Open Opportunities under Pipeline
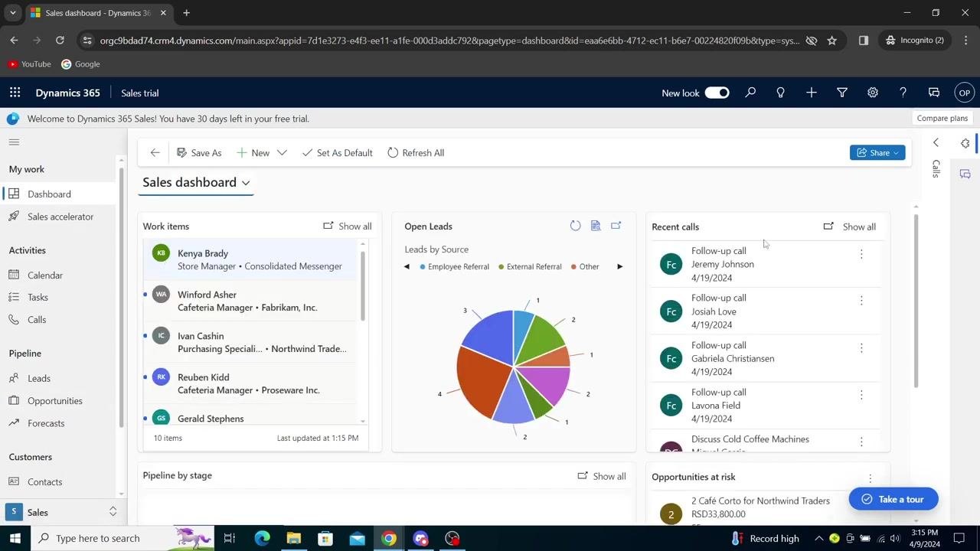Image resolution: width=980 pixels, height=551 pixels. (60, 400)
